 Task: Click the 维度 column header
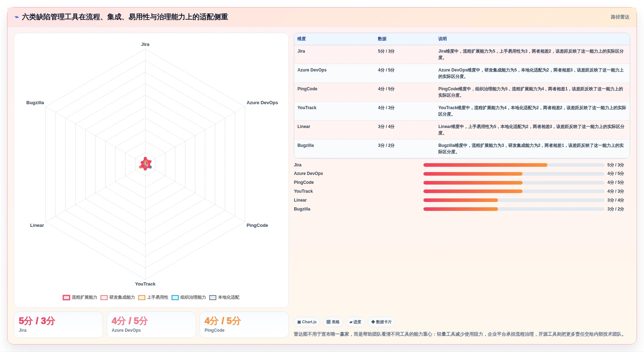pyautogui.click(x=302, y=39)
